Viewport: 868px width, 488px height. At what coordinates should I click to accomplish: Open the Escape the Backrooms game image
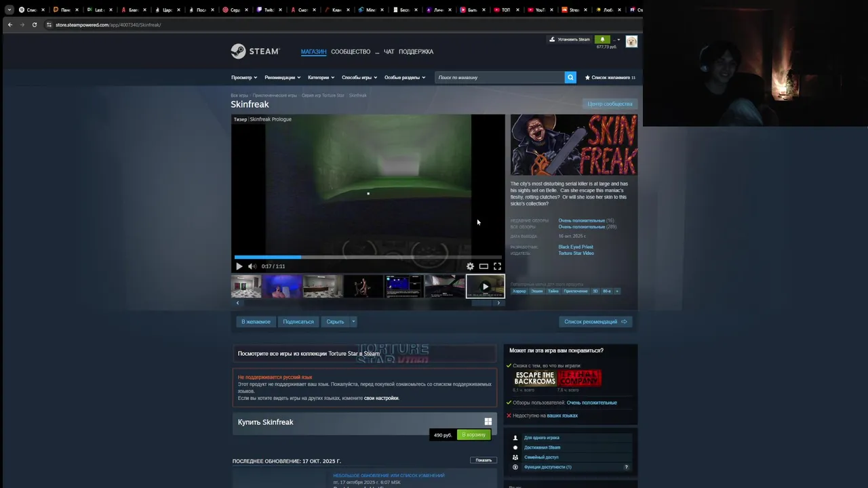click(x=534, y=378)
